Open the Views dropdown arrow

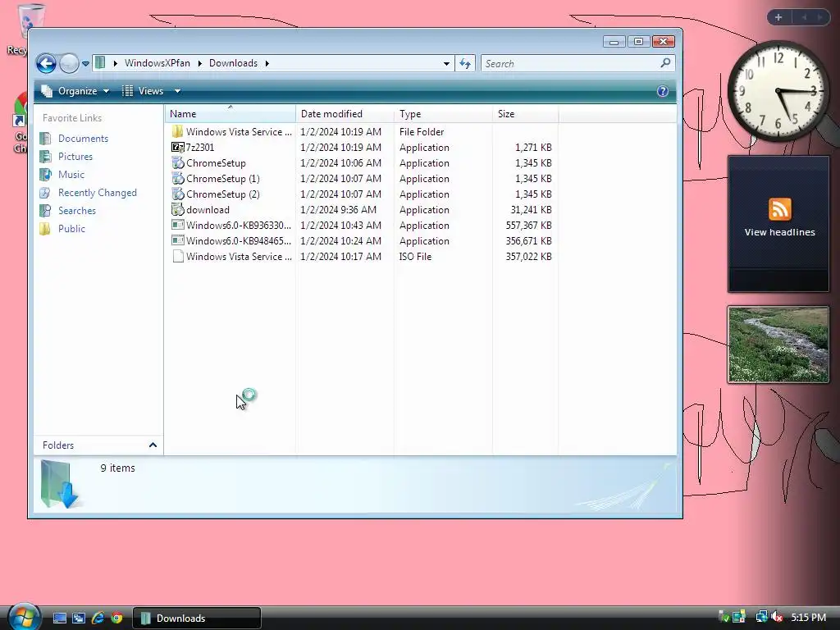click(177, 91)
